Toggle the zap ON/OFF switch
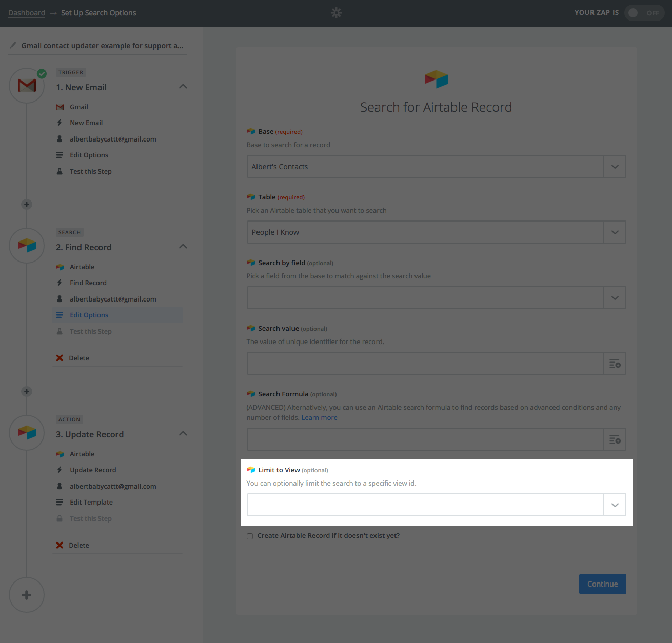This screenshot has width=672, height=643. pos(644,13)
